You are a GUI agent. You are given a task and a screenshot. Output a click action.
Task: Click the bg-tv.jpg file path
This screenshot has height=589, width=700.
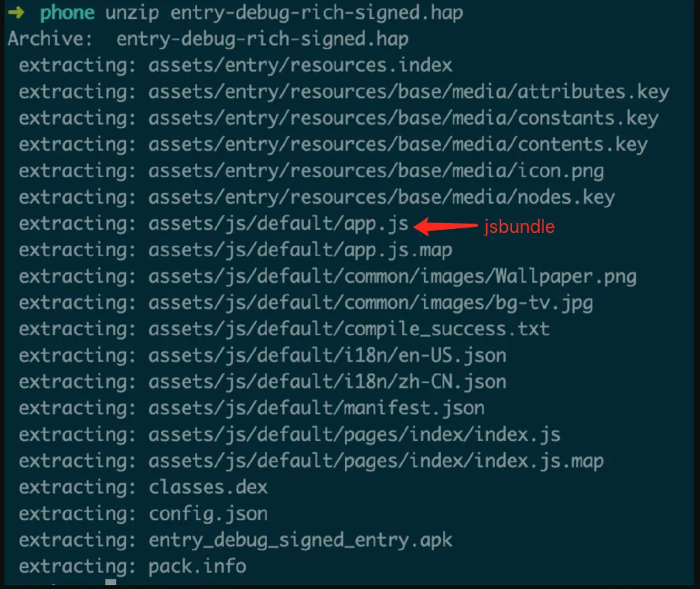371,303
